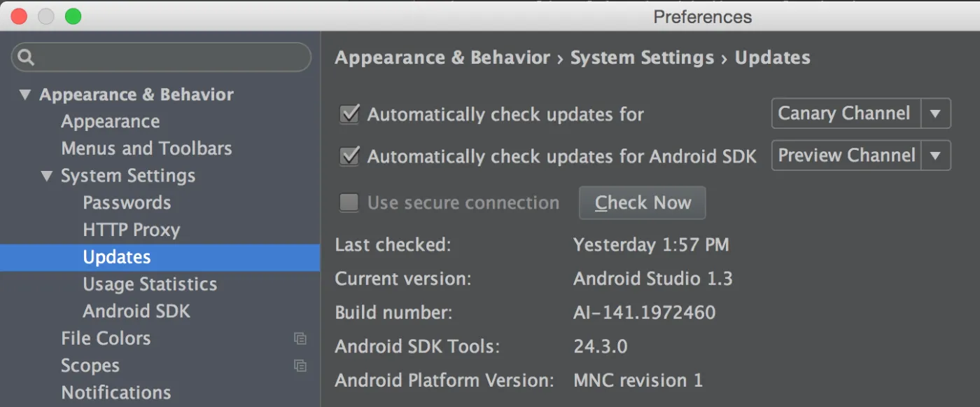Image resolution: width=980 pixels, height=407 pixels.
Task: Enable the Use secure connection checkbox
Action: point(349,203)
